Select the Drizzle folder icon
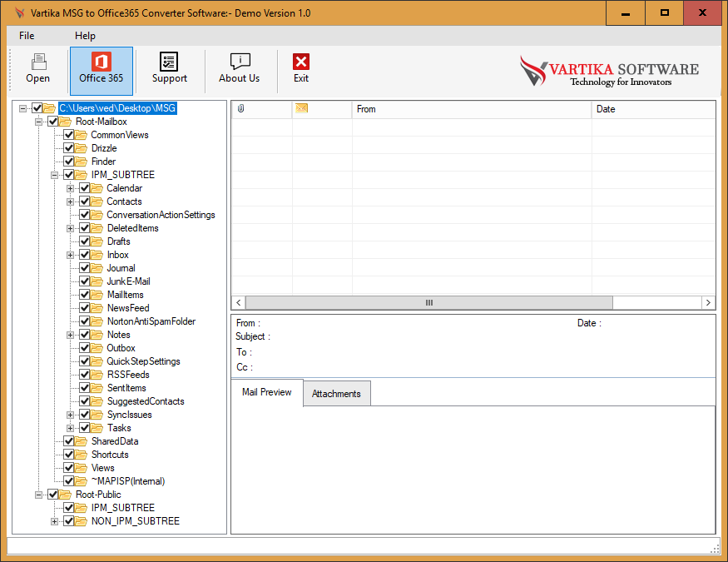This screenshot has height=562, width=728. click(82, 148)
